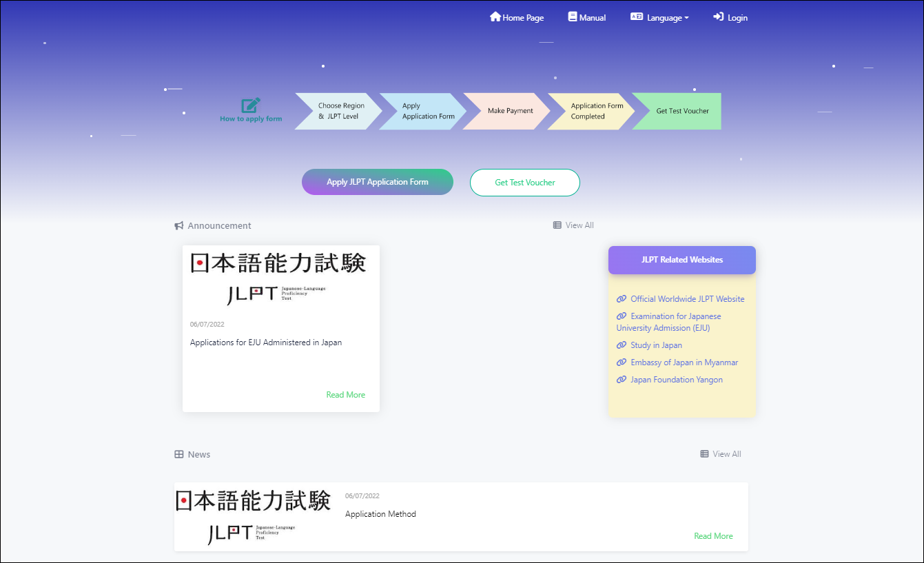
Task: Open the Login page link
Action: pos(730,17)
